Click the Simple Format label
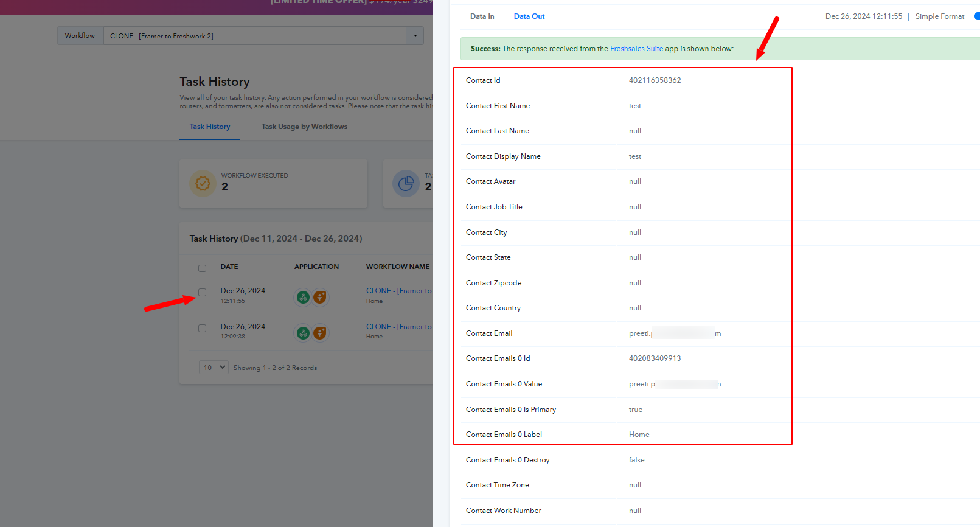 (x=940, y=16)
